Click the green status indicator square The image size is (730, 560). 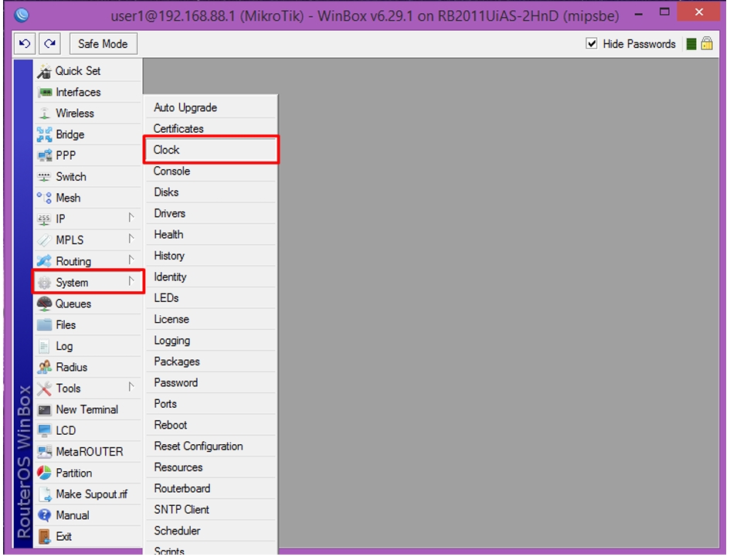(691, 44)
